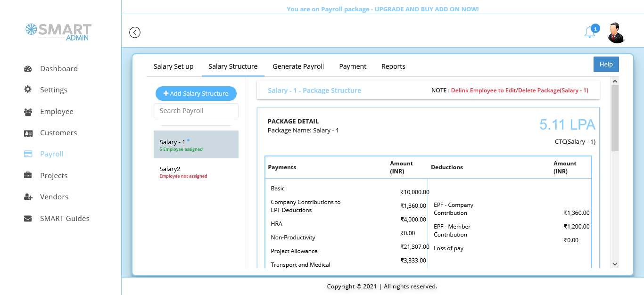The width and height of the screenshot is (644, 295).
Task: Click the Customers card icon
Action: (x=28, y=133)
